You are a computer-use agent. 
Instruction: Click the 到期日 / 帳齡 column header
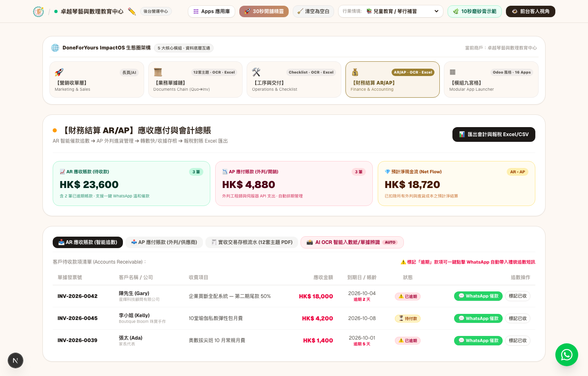(362, 278)
